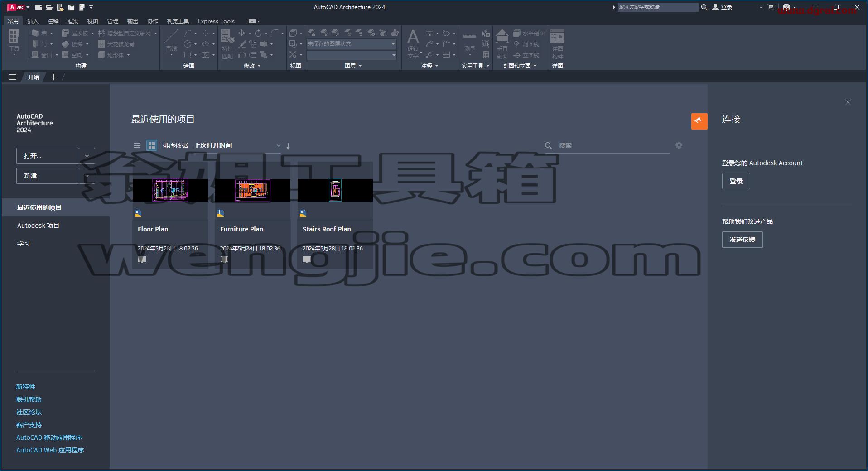
Task: Reverse sort order with the arrow icon
Action: [x=288, y=146]
